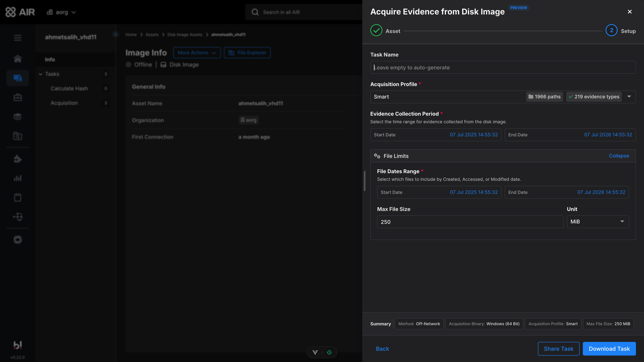Open the stacked layers sidebar icon

(18, 117)
